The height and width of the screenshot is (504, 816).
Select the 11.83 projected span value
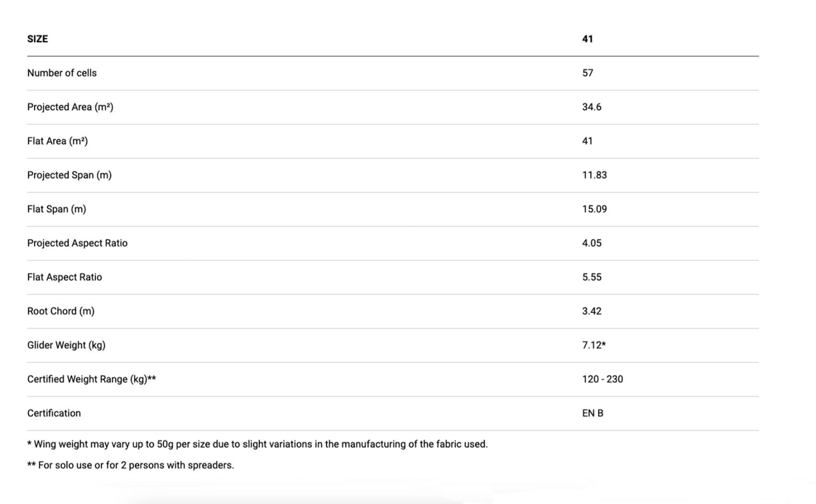coord(594,175)
